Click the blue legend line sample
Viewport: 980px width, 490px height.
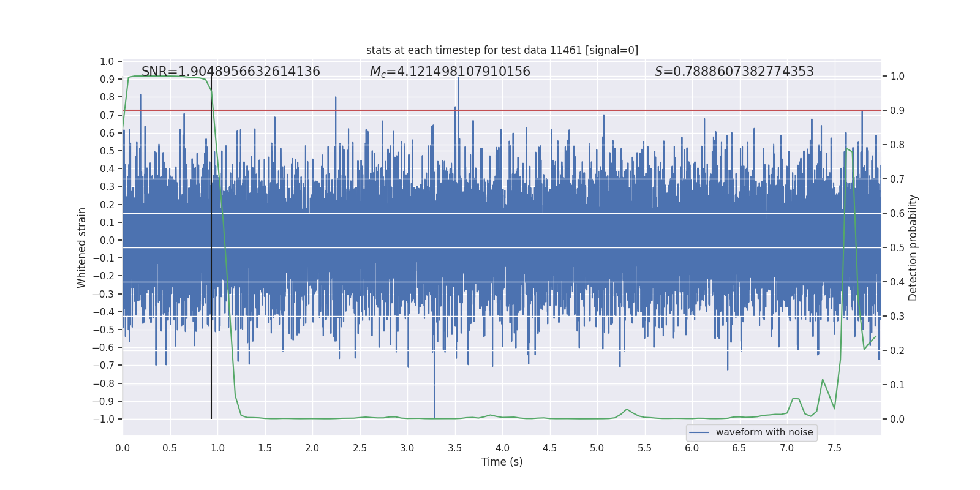(x=699, y=432)
